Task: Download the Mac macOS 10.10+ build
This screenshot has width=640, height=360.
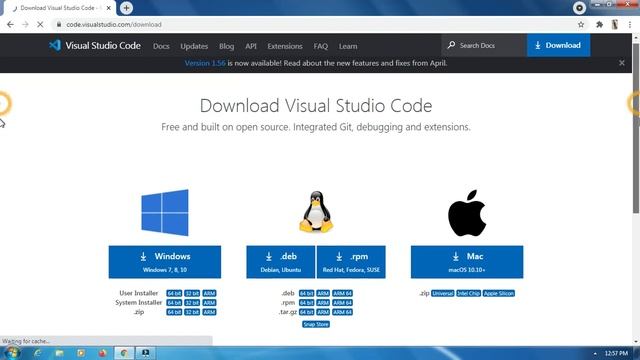Action: tap(467, 262)
